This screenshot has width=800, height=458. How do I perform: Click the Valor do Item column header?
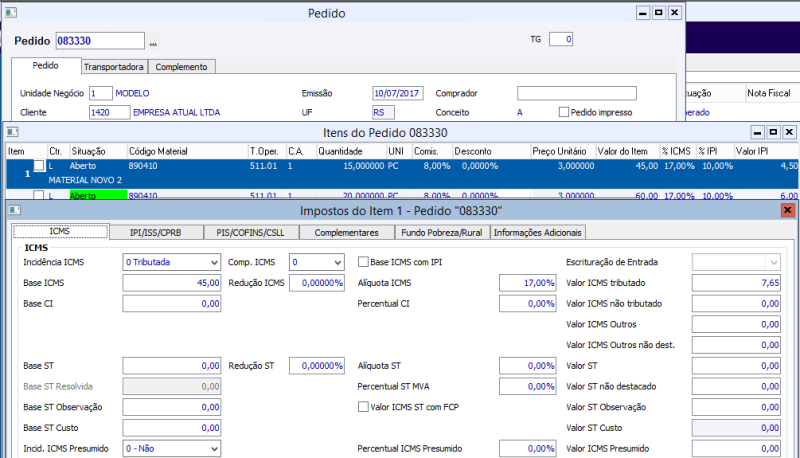click(x=628, y=151)
